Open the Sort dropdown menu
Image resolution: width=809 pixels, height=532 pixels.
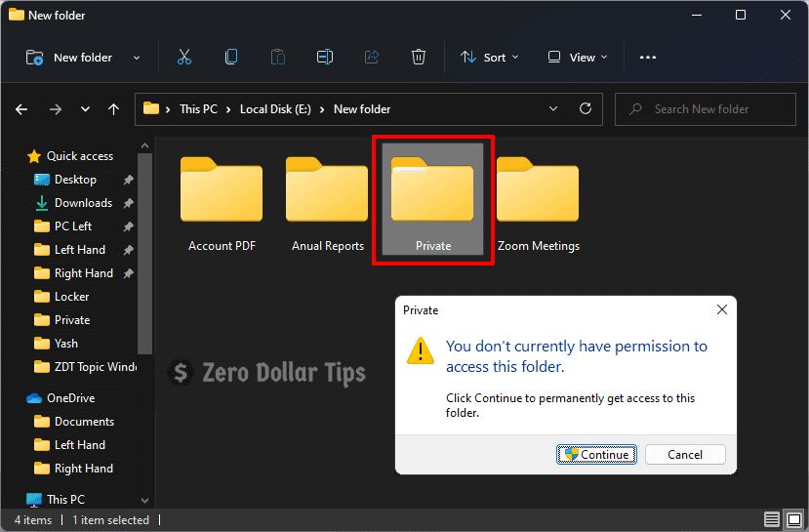point(490,58)
